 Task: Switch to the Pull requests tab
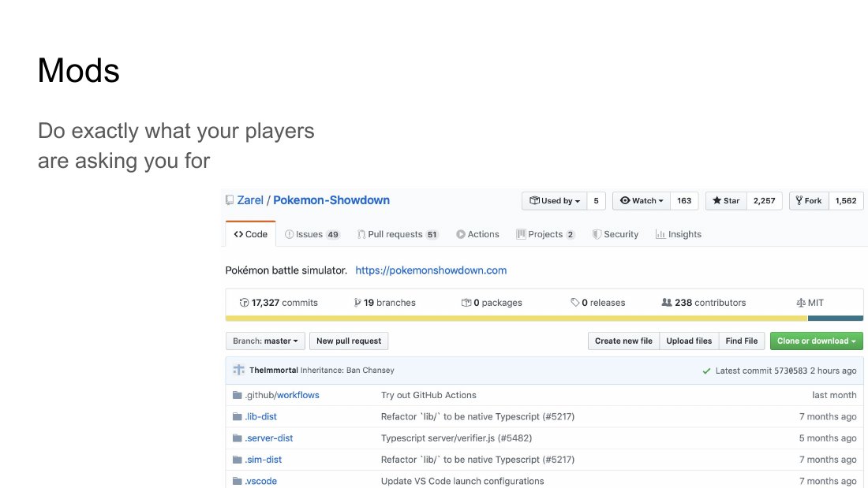coord(398,235)
